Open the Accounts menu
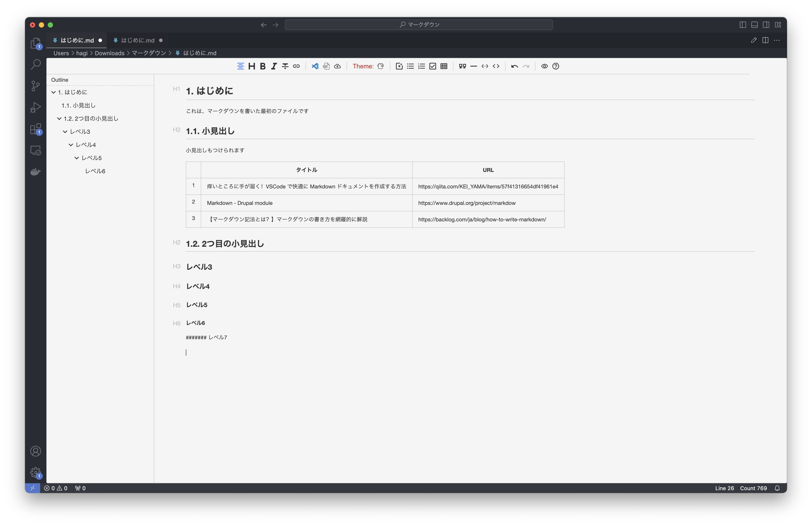The image size is (812, 526). (x=35, y=451)
